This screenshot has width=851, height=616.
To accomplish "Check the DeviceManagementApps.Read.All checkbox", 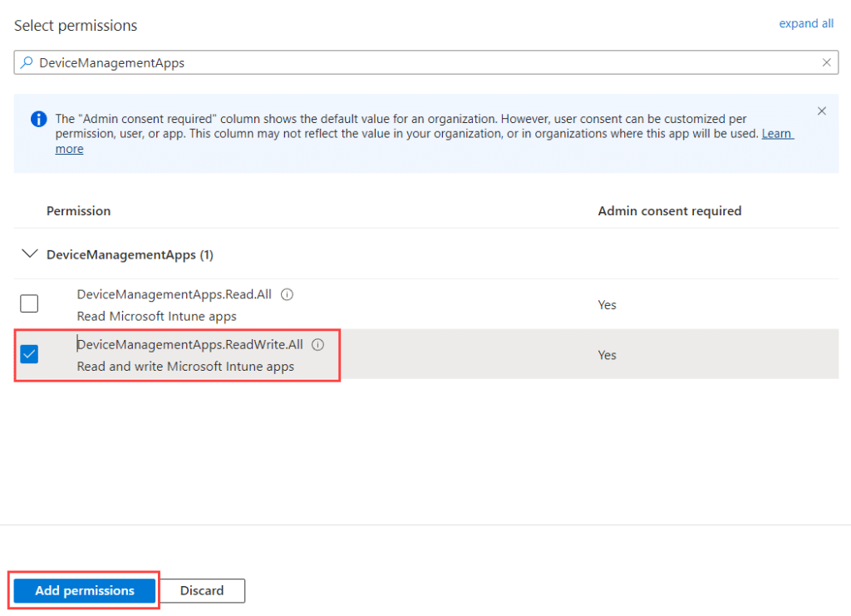I will 29,303.
